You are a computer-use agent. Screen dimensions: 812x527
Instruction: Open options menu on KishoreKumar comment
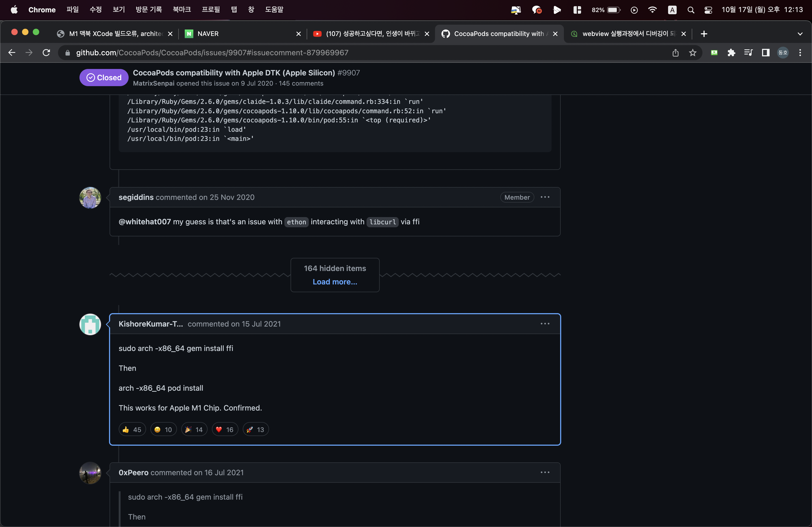(545, 324)
